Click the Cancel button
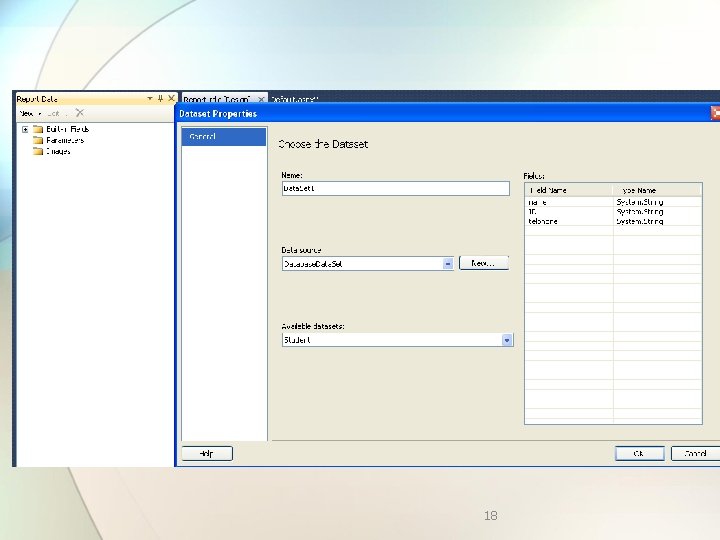The height and width of the screenshot is (540, 720). [x=695, y=454]
